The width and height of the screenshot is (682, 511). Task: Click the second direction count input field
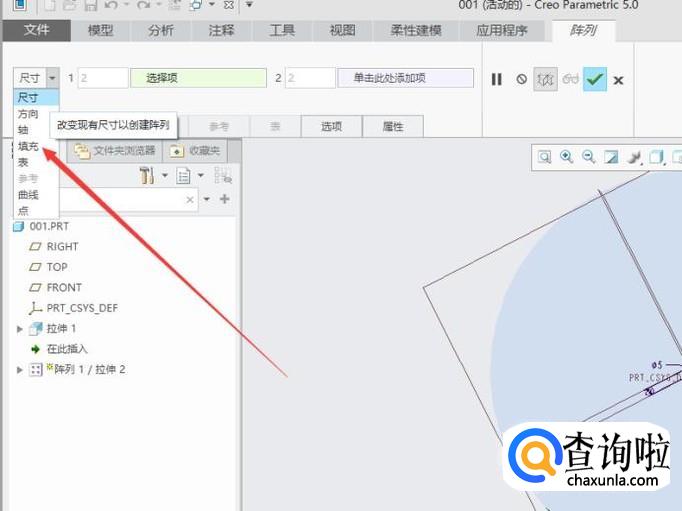pos(310,78)
